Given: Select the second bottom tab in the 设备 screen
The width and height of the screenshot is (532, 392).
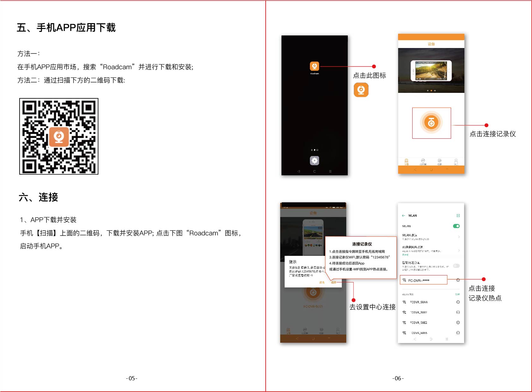Looking at the screenshot, I should pos(423,162).
